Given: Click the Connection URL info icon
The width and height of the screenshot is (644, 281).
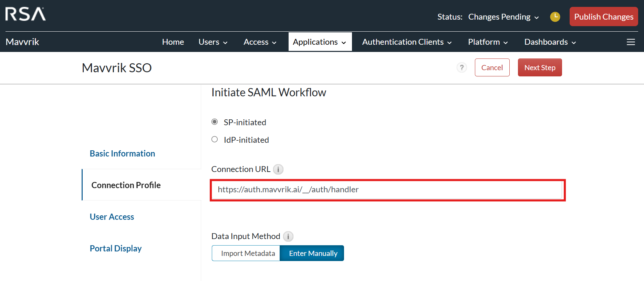Looking at the screenshot, I should pyautogui.click(x=278, y=169).
